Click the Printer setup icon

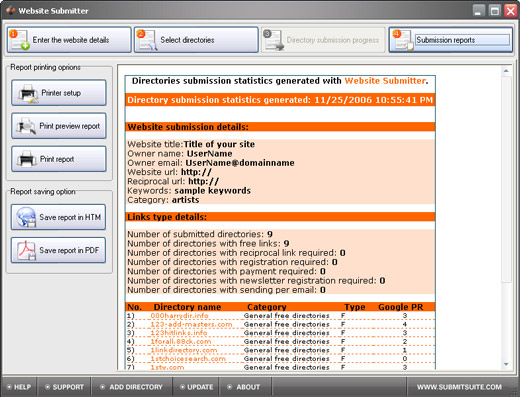click(x=28, y=93)
